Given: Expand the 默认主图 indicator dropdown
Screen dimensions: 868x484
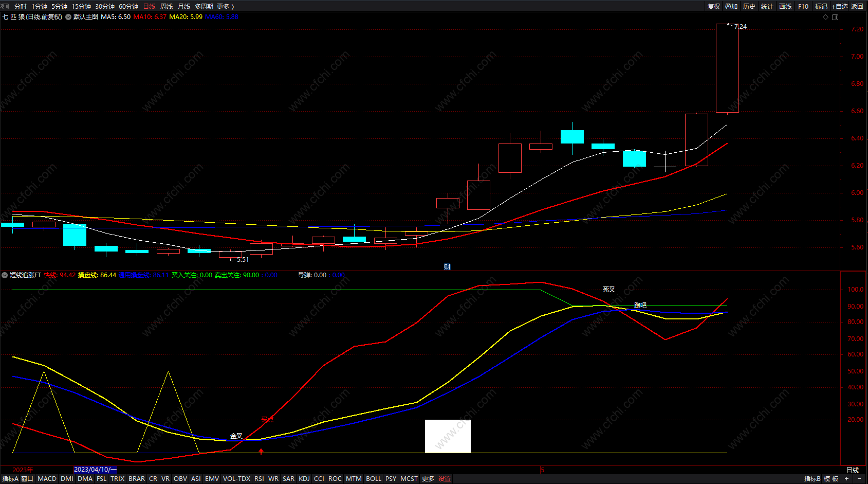Looking at the screenshot, I should (x=68, y=17).
